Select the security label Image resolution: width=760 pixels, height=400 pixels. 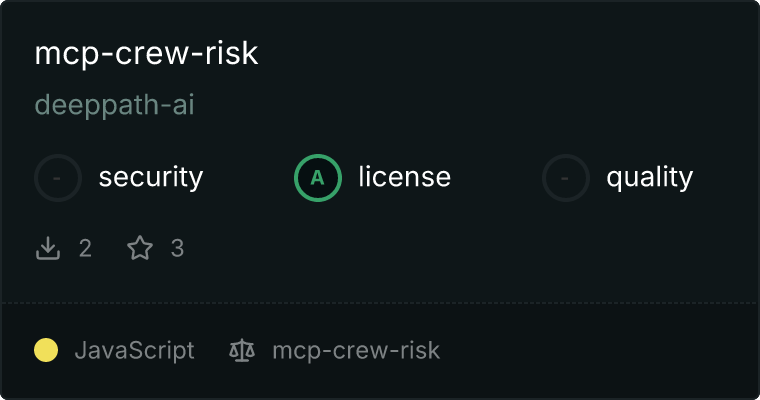150,178
